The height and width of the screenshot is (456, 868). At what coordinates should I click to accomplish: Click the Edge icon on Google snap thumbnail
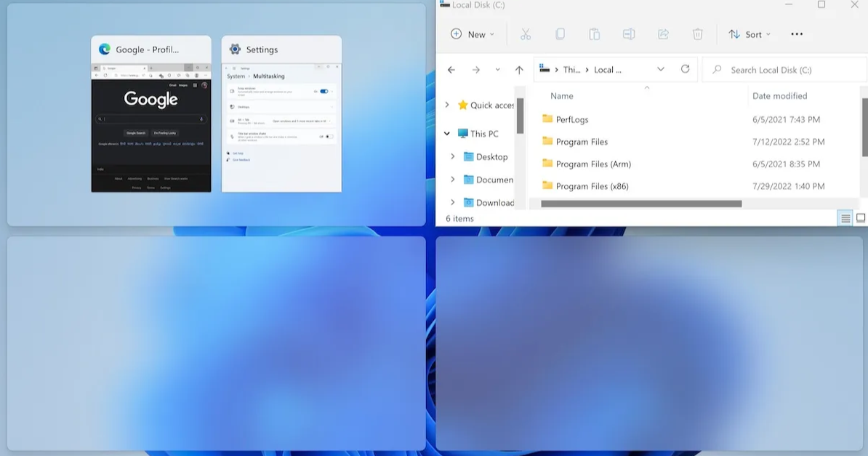105,49
